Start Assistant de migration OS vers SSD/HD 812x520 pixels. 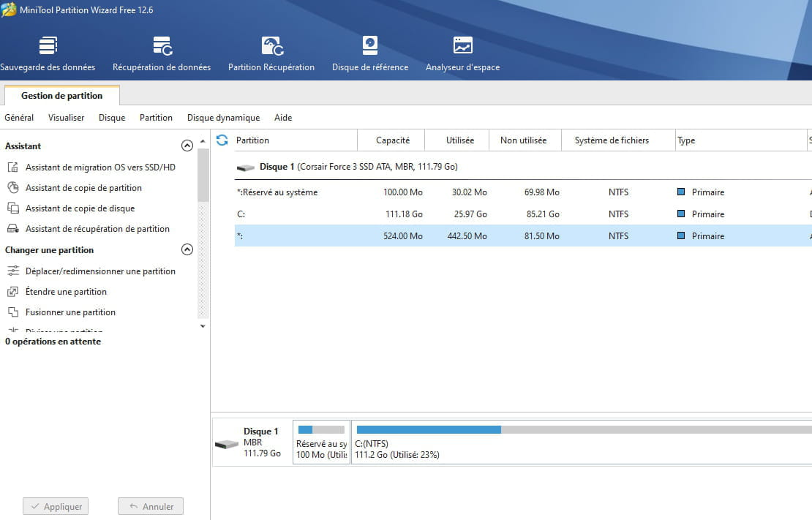pyautogui.click(x=100, y=167)
